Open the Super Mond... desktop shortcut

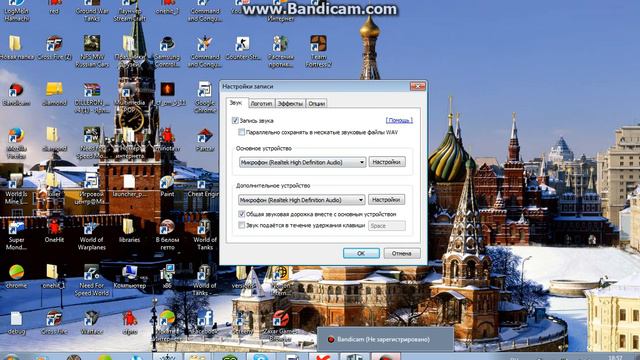pyautogui.click(x=16, y=236)
